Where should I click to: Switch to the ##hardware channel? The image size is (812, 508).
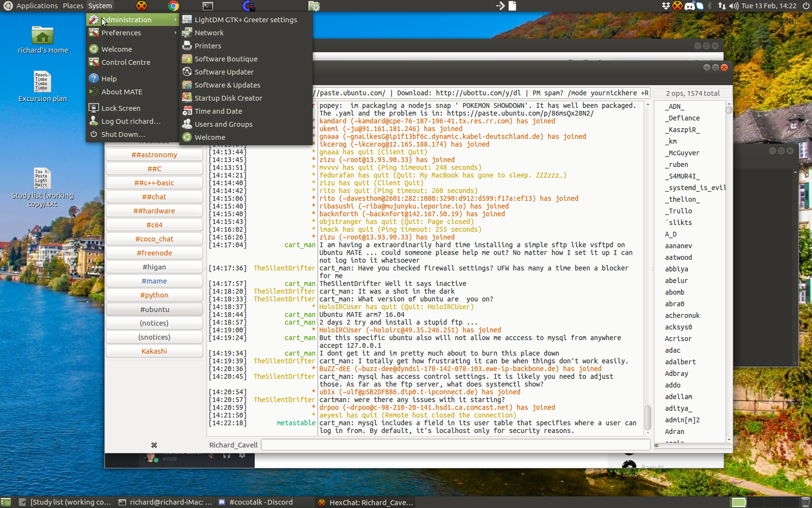point(154,211)
